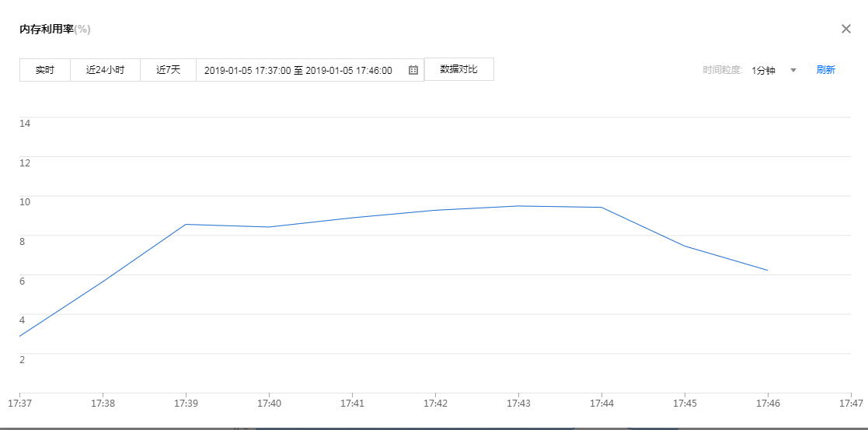Refresh the chart using the 刷新 link

point(825,70)
